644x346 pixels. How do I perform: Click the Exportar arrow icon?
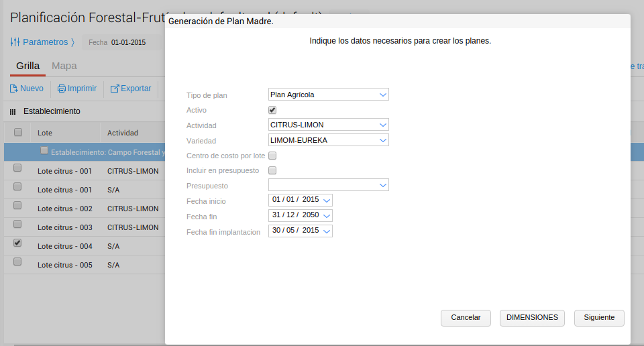[x=115, y=89]
